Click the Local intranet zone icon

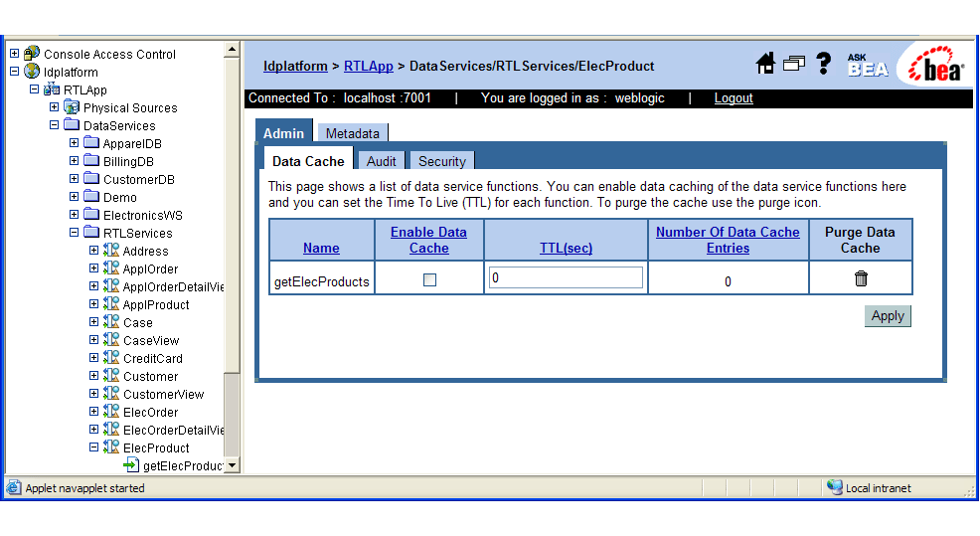point(834,487)
